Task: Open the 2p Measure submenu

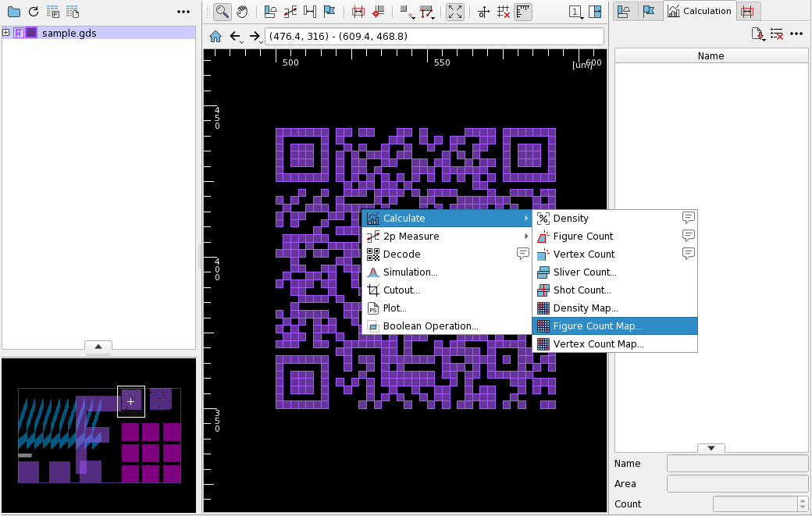Action: pos(447,237)
